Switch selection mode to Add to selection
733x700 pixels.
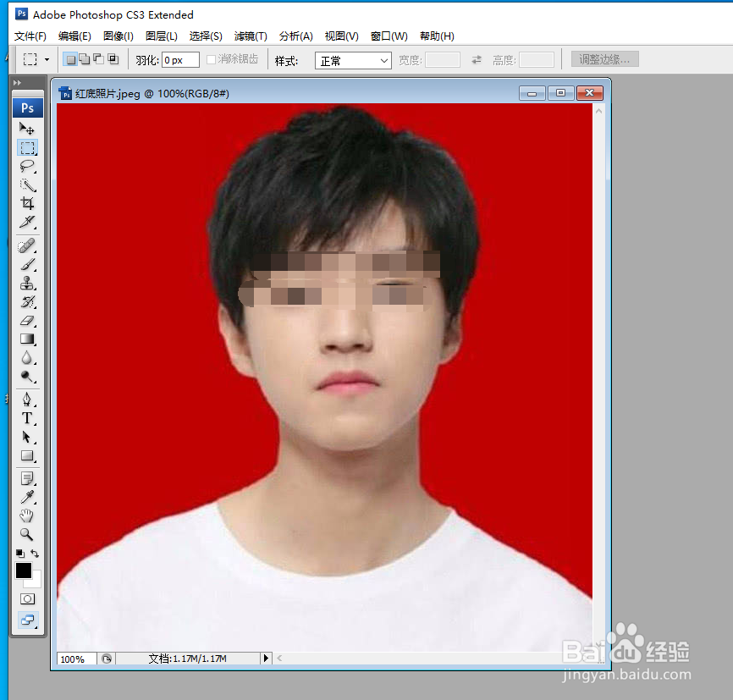pyautogui.click(x=85, y=59)
